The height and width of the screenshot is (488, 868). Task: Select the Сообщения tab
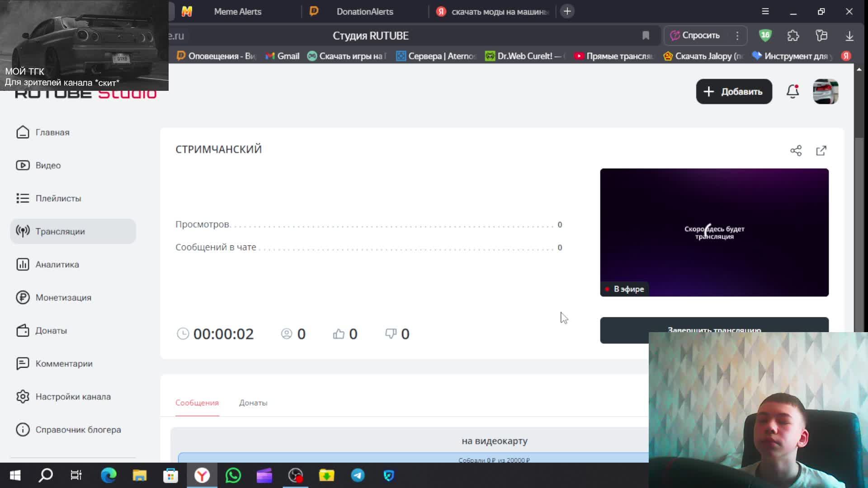[x=197, y=403]
